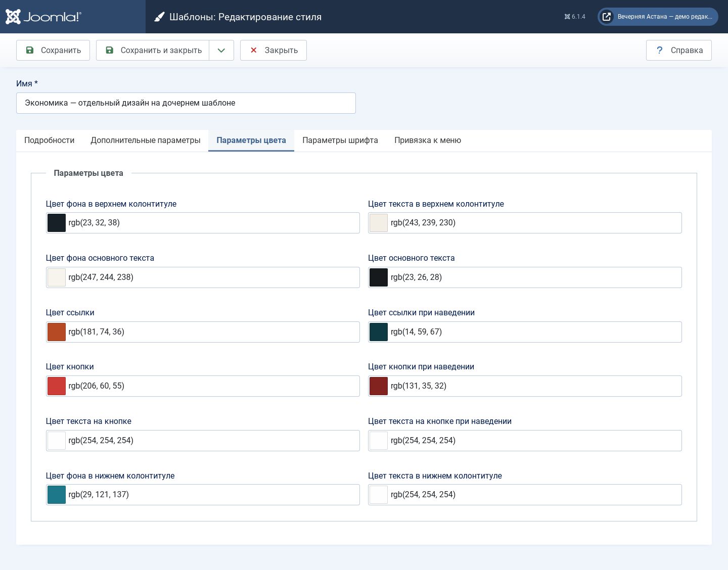The image size is (728, 570).
Task: Click the rgb(23, 26, 28) main text color field
Action: [x=525, y=277]
